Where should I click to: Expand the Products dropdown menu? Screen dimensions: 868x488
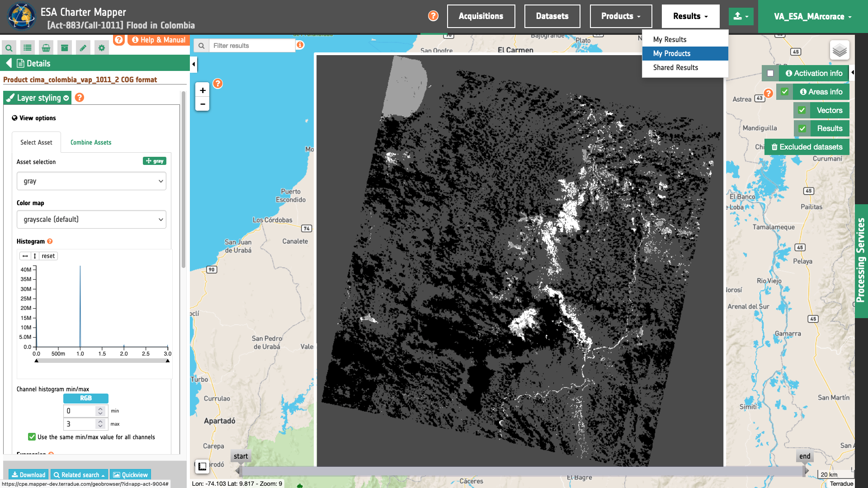point(621,16)
